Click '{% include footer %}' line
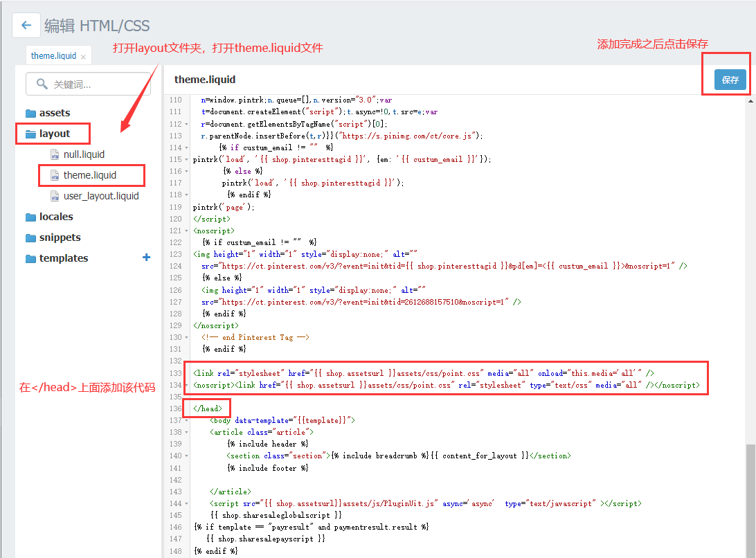The height and width of the screenshot is (558, 756). coord(268,468)
